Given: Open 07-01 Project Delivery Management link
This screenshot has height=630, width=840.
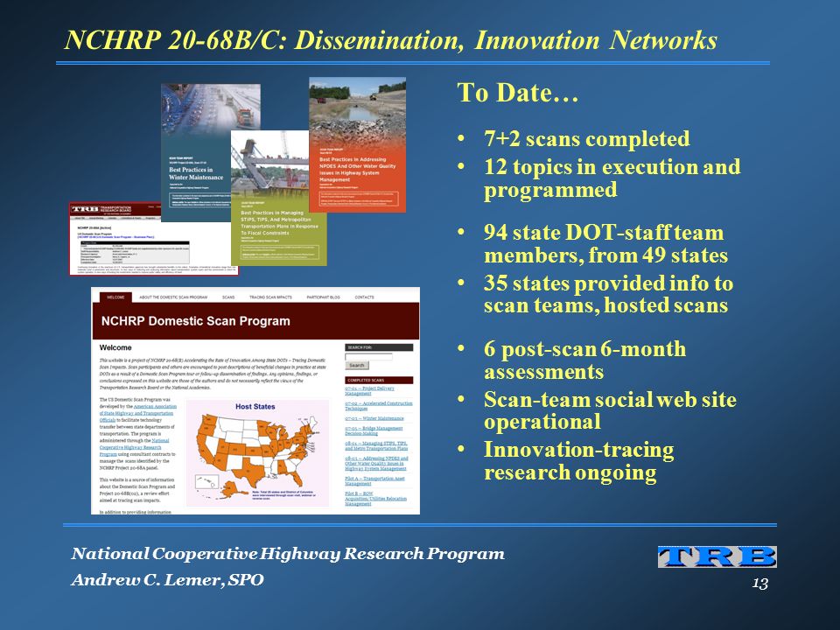Looking at the screenshot, I should 369,390.
